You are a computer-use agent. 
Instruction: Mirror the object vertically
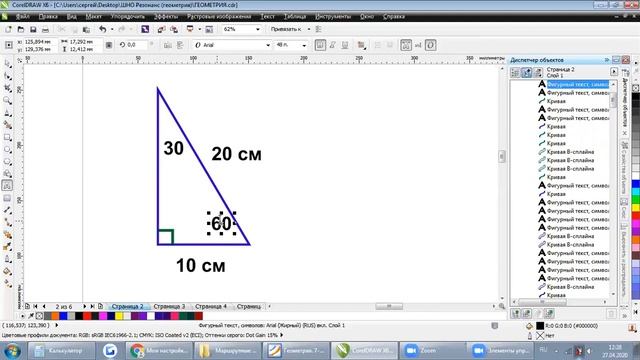click(x=180, y=45)
